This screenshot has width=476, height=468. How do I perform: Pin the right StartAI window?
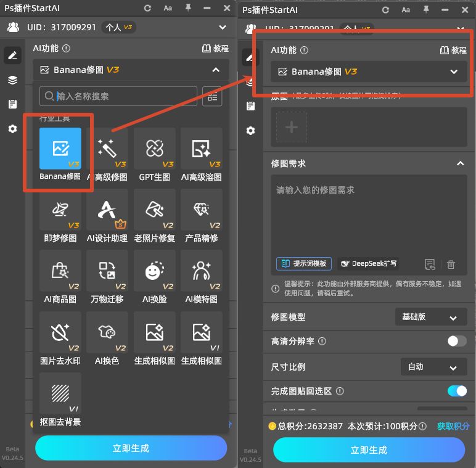(x=426, y=10)
